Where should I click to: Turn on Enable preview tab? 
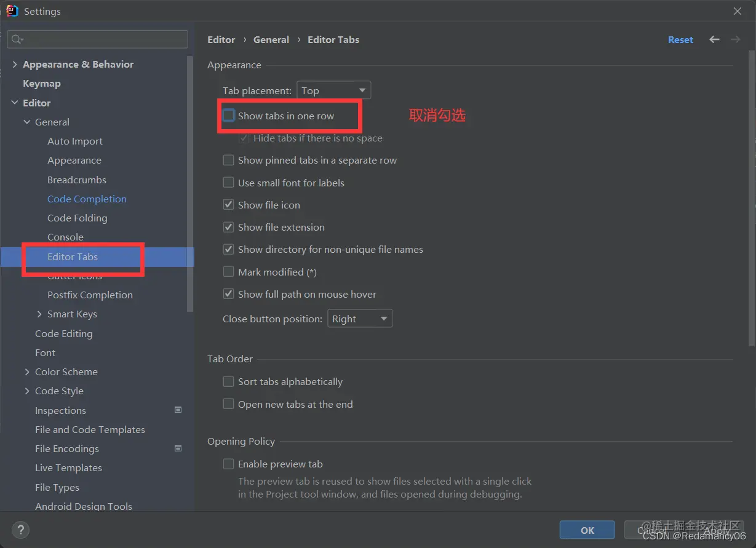pos(228,464)
